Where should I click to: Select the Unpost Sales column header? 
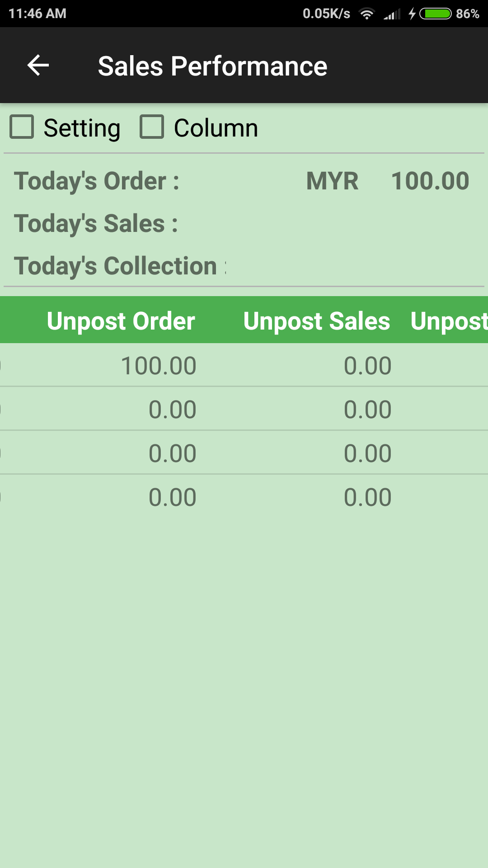pos(316,321)
